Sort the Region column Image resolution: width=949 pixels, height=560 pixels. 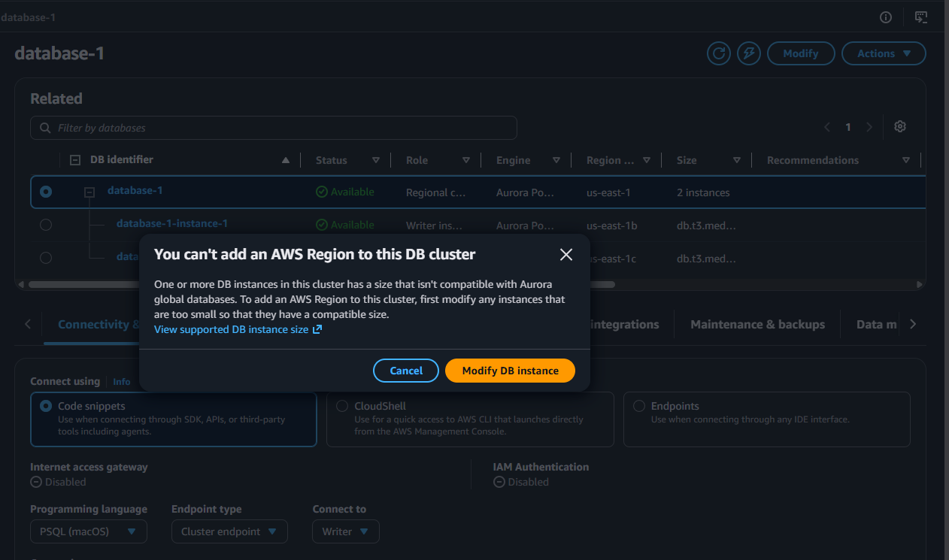[x=647, y=160]
